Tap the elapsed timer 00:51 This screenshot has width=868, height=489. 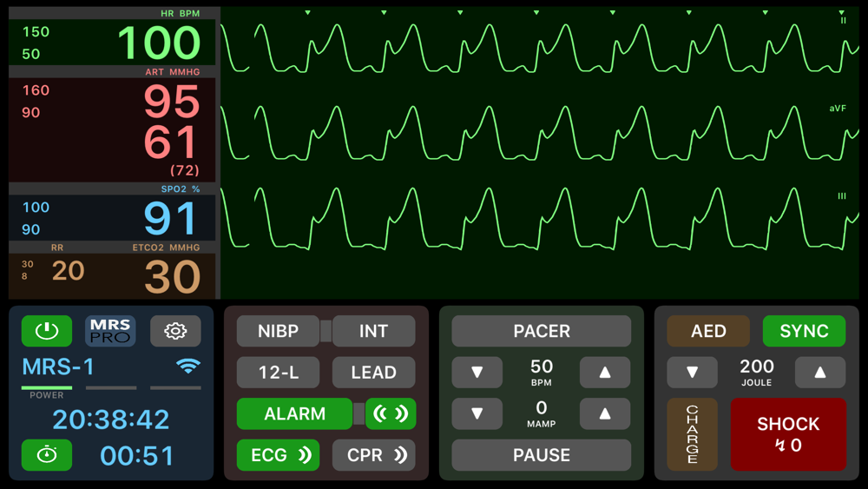pyautogui.click(x=137, y=456)
